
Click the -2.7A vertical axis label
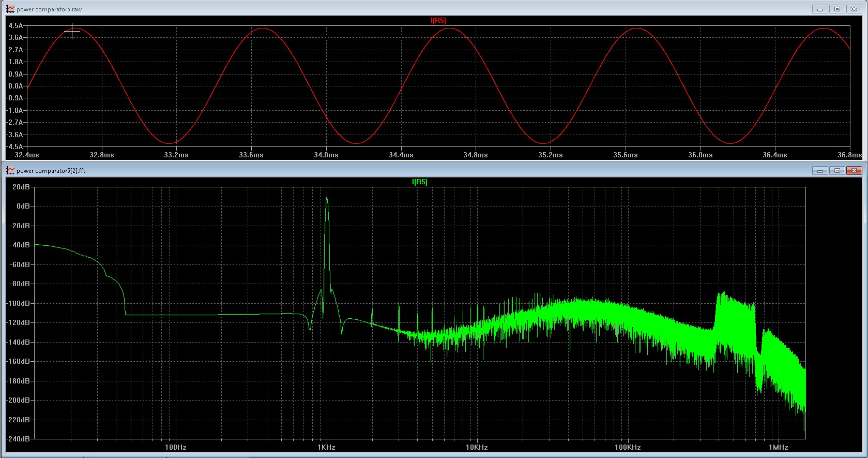pyautogui.click(x=14, y=123)
